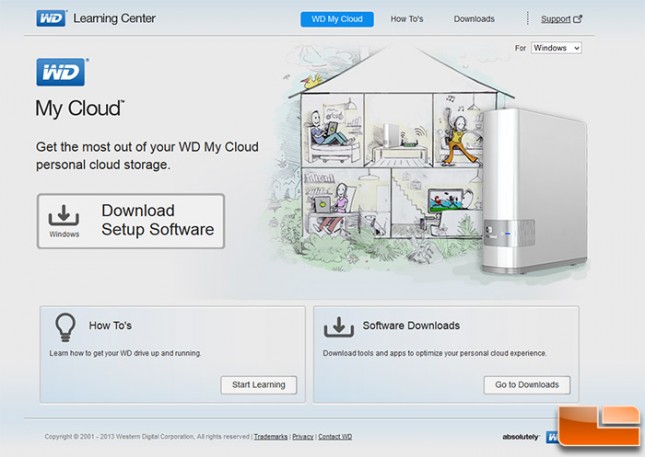Expand the For Windows platform dropdown
645x457 pixels.
point(556,48)
